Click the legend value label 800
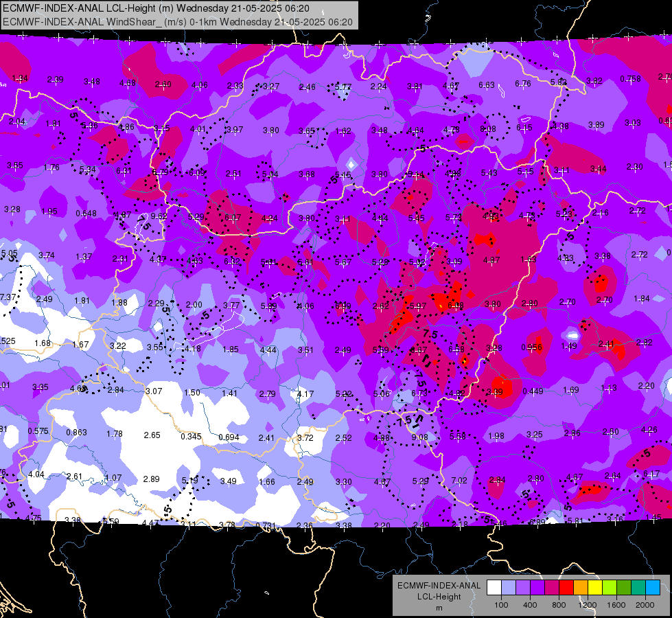 (559, 605)
